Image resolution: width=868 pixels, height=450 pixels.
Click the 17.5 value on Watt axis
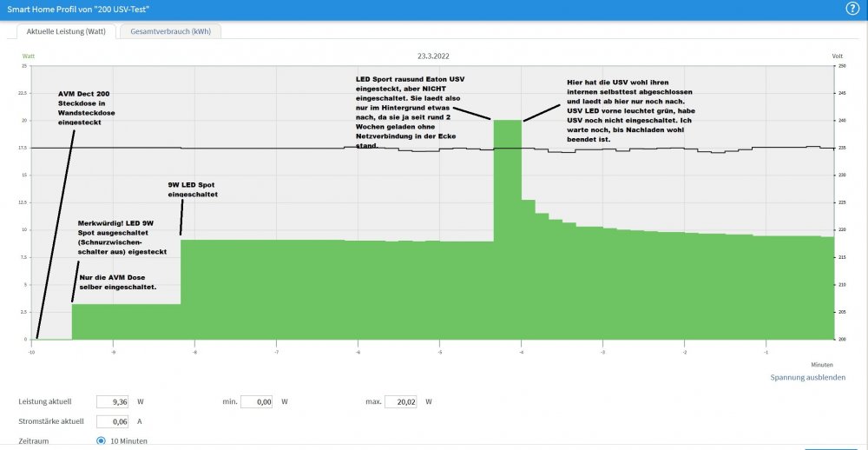pyautogui.click(x=22, y=148)
